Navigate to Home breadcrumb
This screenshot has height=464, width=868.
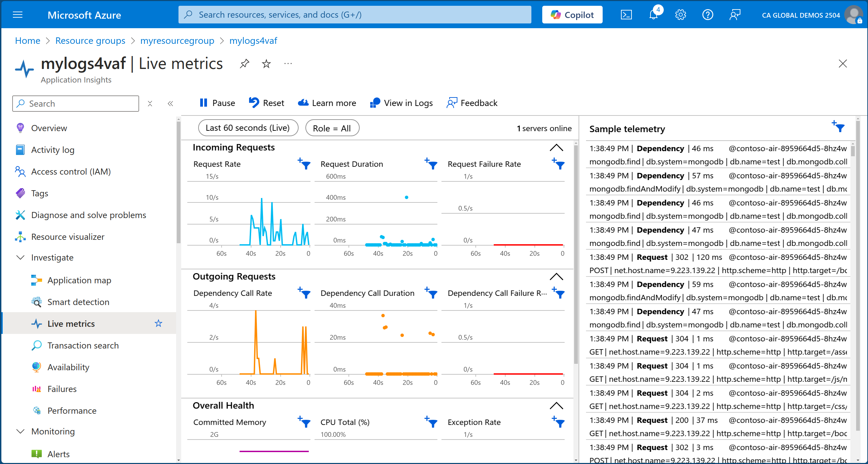[x=27, y=41]
